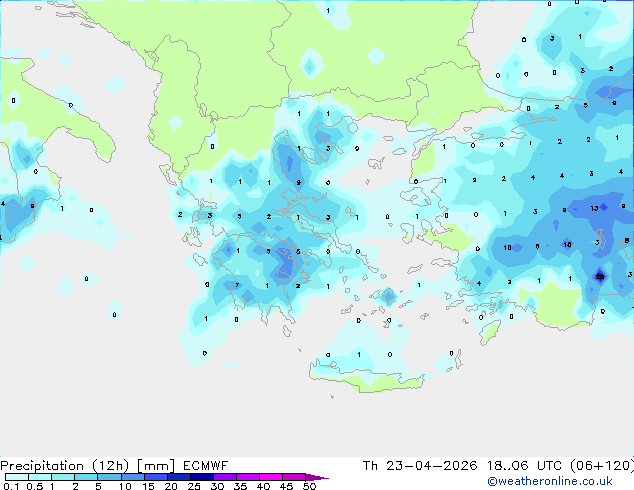Click the over-50 arrow at legend end
634x490 pixels.
317,477
